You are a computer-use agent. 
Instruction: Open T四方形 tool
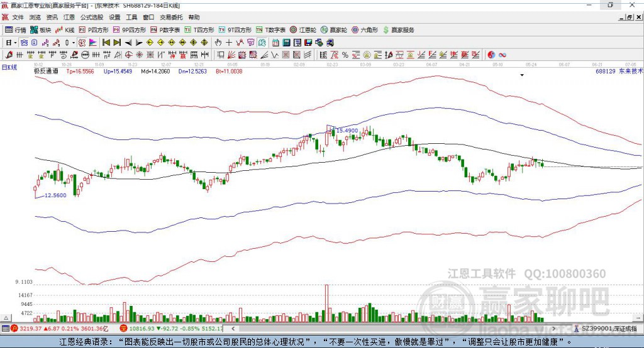pyautogui.click(x=199, y=30)
